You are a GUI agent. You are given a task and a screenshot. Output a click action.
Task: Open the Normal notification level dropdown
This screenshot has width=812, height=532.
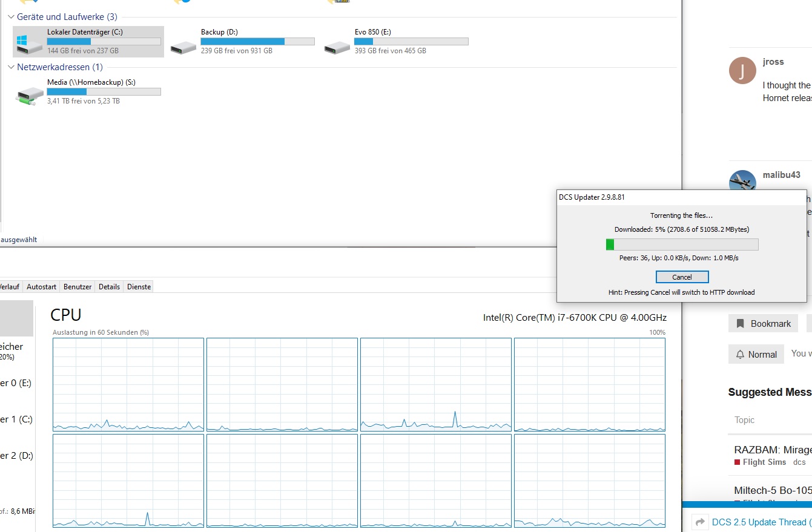tap(756, 355)
